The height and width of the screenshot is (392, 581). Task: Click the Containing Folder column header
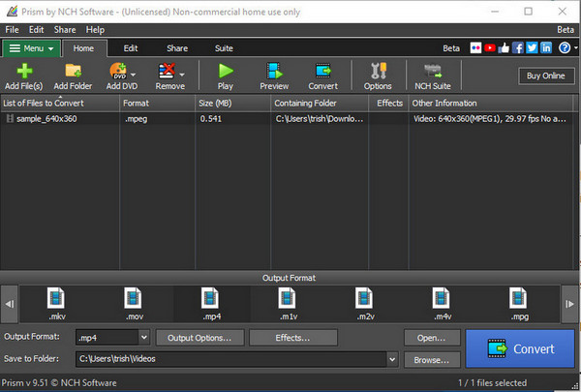320,103
